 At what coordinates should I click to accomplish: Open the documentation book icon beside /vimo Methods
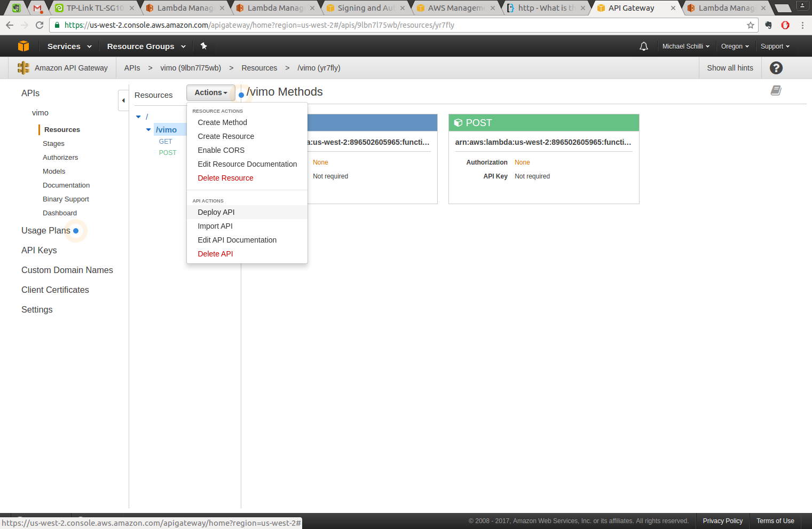(x=776, y=90)
